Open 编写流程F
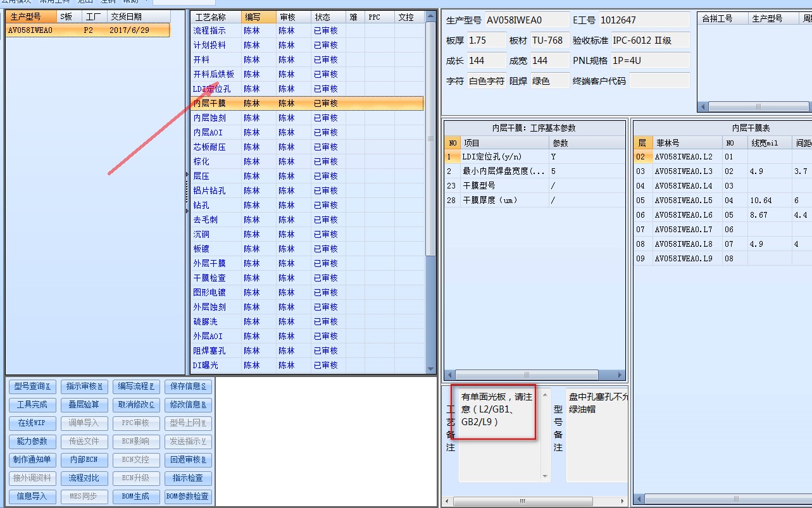Screen dimensions: 812x508 [136, 387]
